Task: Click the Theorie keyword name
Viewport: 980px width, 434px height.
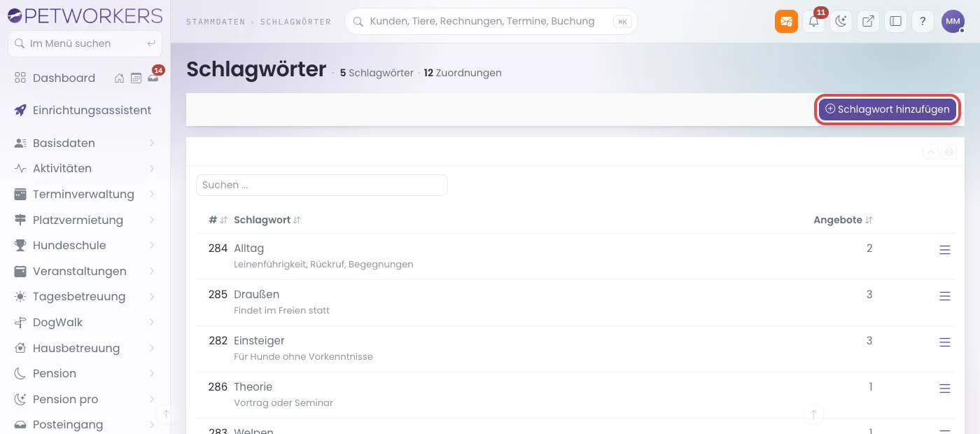Action: click(x=253, y=387)
